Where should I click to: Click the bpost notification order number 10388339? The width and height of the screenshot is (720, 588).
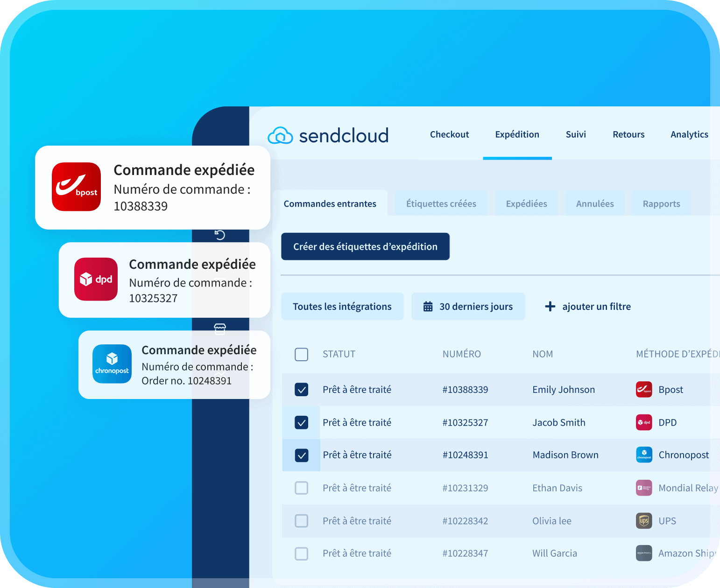[x=141, y=206]
